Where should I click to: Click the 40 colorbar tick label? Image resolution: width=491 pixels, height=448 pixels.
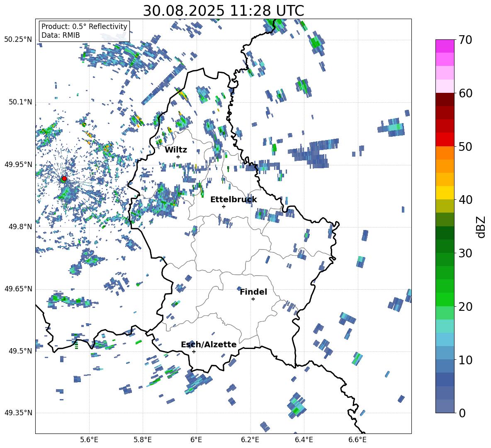click(465, 200)
